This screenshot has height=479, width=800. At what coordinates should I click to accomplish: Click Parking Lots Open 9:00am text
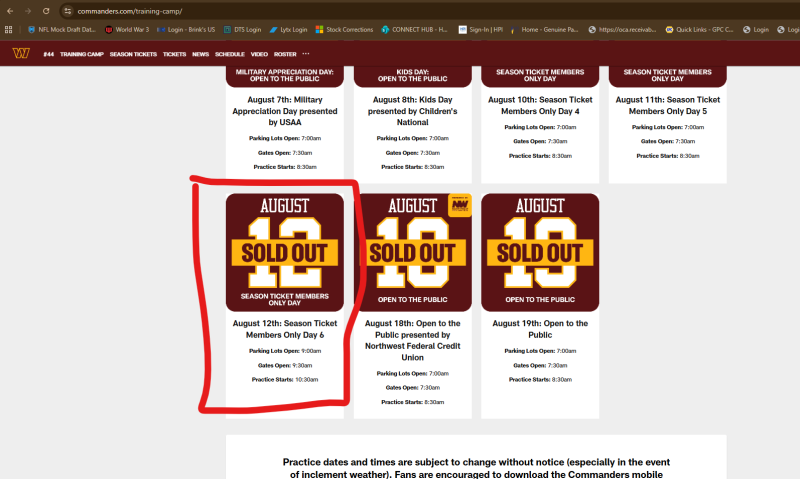(x=285, y=351)
